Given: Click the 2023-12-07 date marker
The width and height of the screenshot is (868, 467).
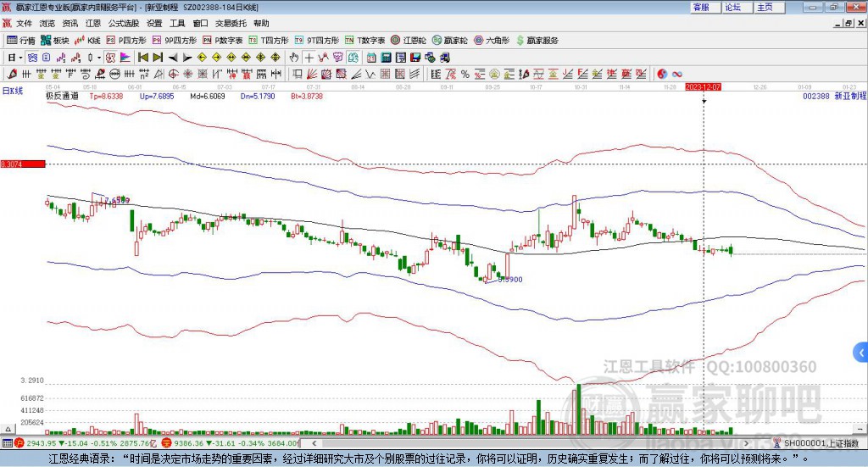Looking at the screenshot, I should point(703,87).
